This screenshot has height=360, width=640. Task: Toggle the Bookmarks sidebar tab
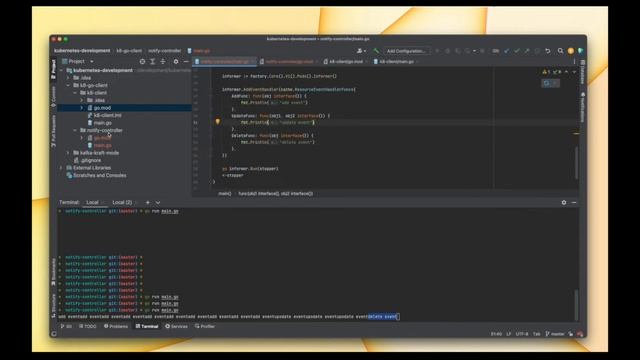pyautogui.click(x=53, y=272)
